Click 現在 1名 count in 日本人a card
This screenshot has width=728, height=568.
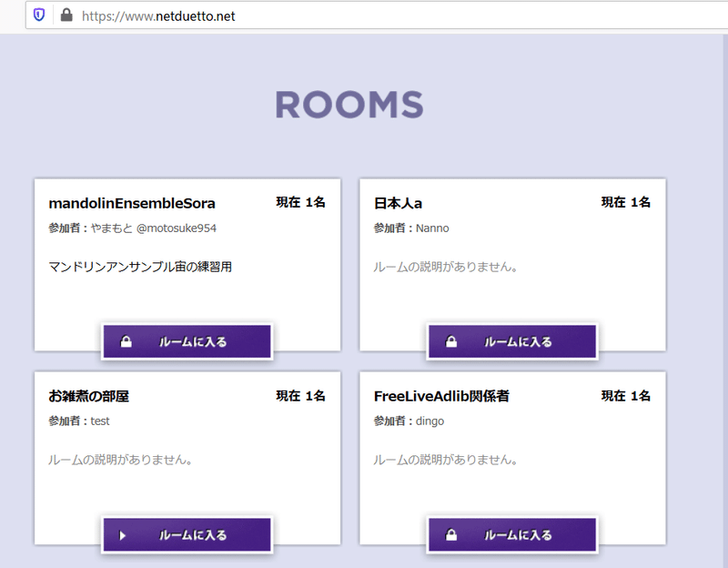[626, 202]
